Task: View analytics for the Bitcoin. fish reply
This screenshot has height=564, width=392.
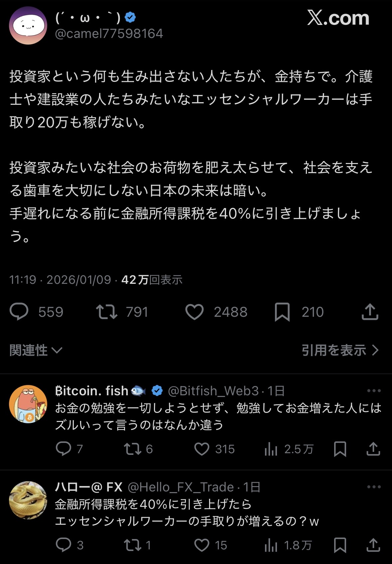Action: (x=271, y=449)
